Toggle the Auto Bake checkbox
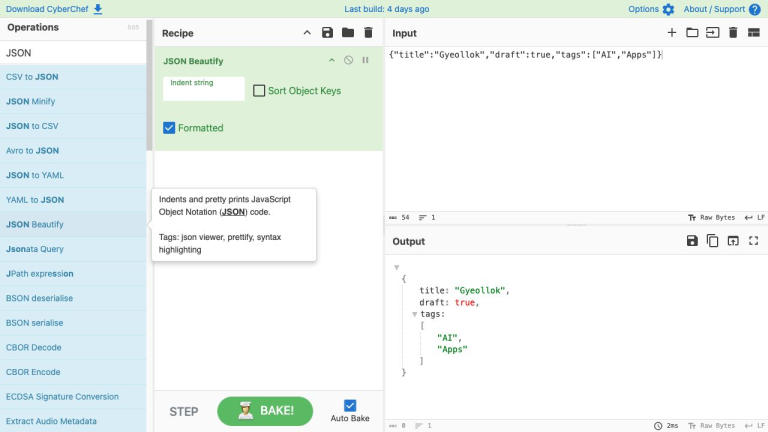The image size is (768, 432). click(350, 406)
